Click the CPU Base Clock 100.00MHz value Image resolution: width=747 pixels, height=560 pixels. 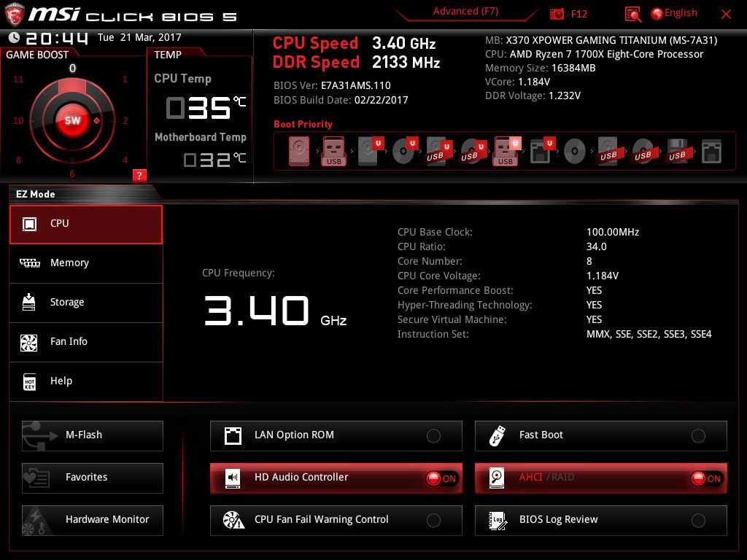click(x=613, y=233)
